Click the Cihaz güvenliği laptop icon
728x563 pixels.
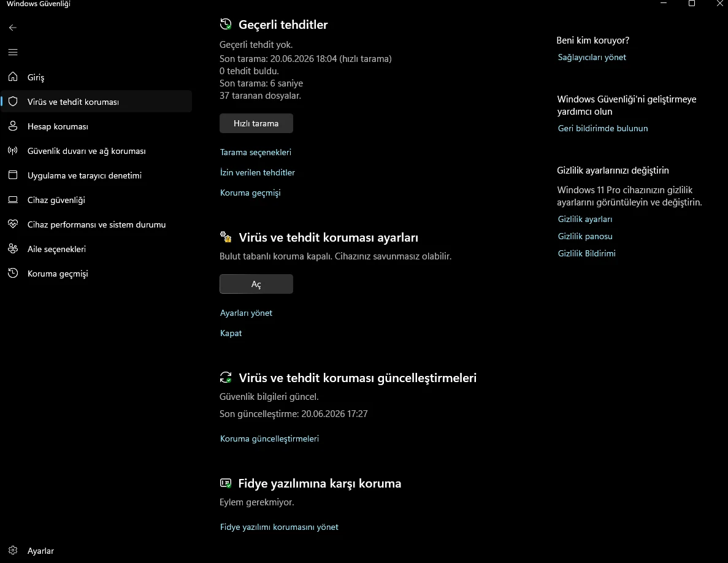click(x=13, y=199)
